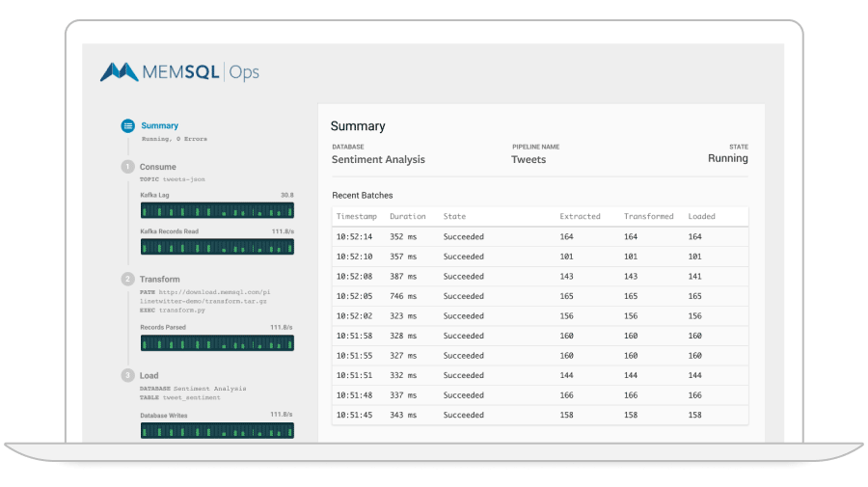Click the Kafka Lag sparkline chart
The width and height of the screenshot is (868, 487).
tap(217, 210)
